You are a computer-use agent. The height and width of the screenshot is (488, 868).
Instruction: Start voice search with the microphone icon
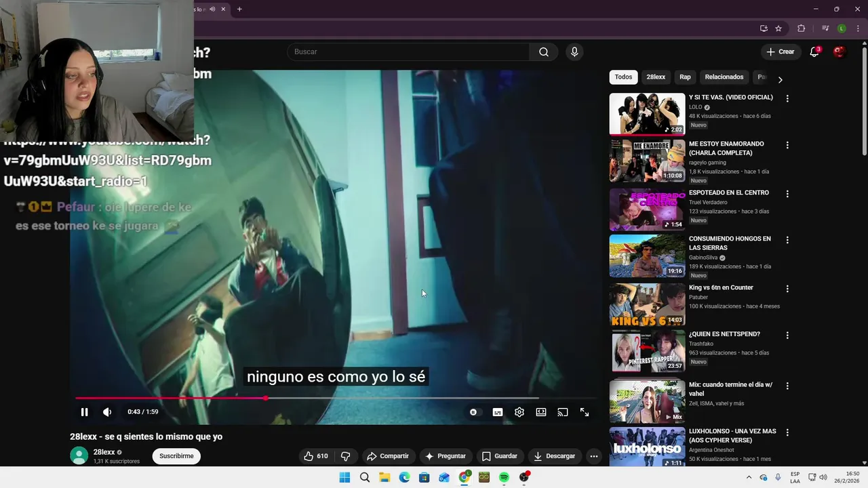coord(574,52)
